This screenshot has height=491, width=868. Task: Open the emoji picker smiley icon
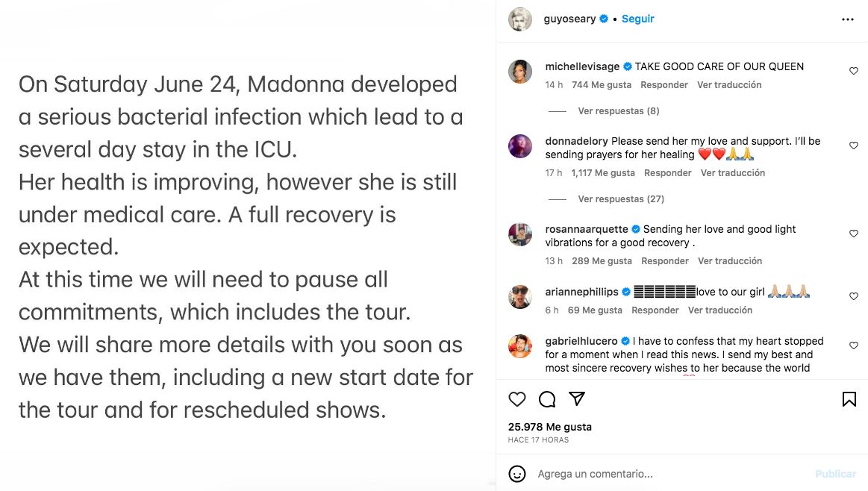(x=516, y=474)
